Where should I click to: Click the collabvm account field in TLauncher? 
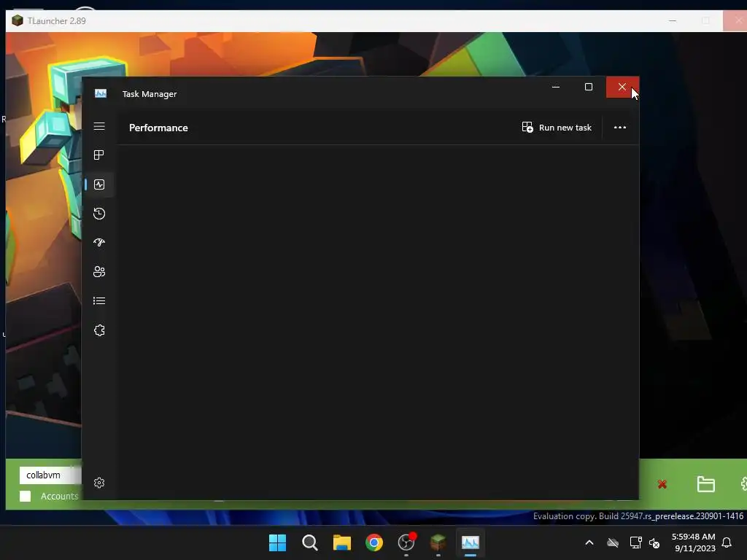coord(50,475)
